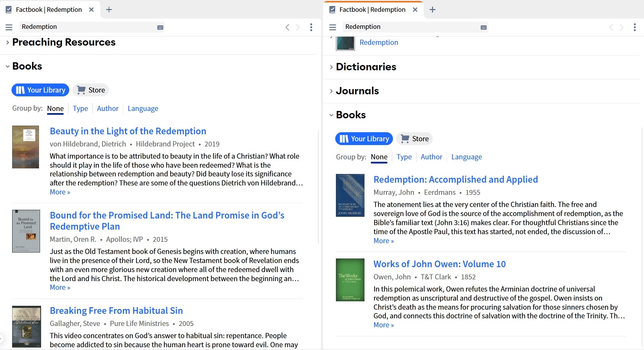Click the Works of John Owen book cover thumbnail
The image size is (644, 350).
350,279
